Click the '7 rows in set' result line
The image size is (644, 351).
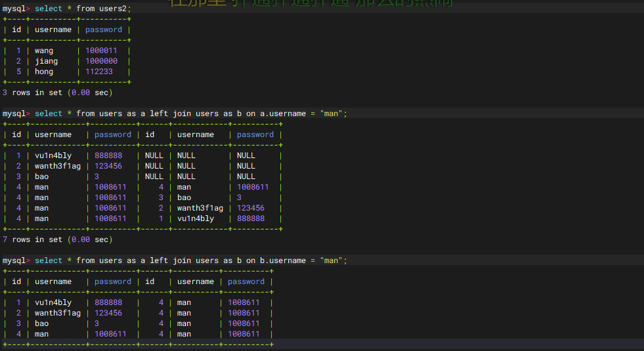(x=58, y=239)
